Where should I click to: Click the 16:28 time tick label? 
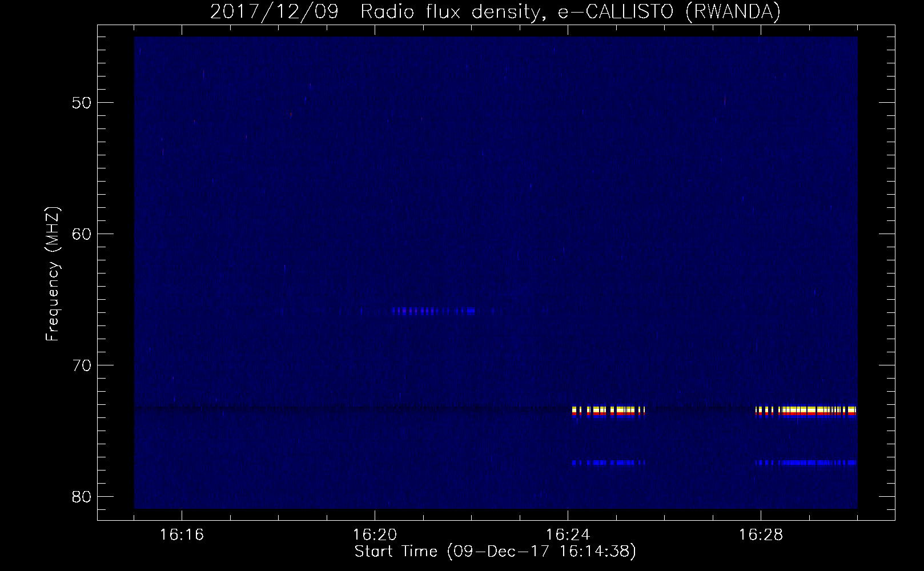(761, 535)
